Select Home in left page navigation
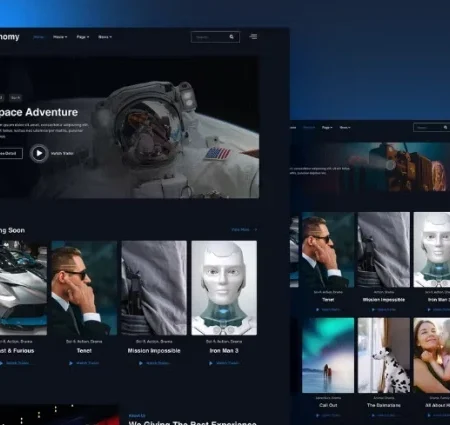The image size is (450, 425). pos(39,37)
